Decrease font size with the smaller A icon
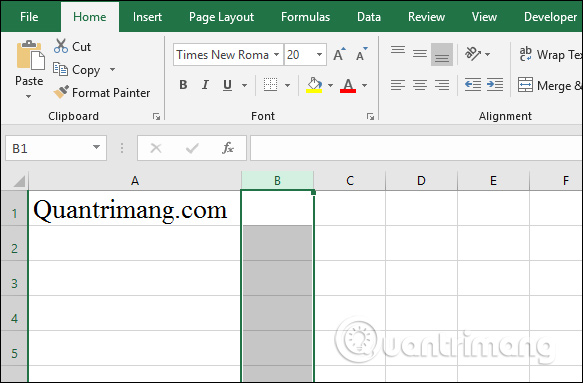This screenshot has width=583, height=383. point(361,55)
